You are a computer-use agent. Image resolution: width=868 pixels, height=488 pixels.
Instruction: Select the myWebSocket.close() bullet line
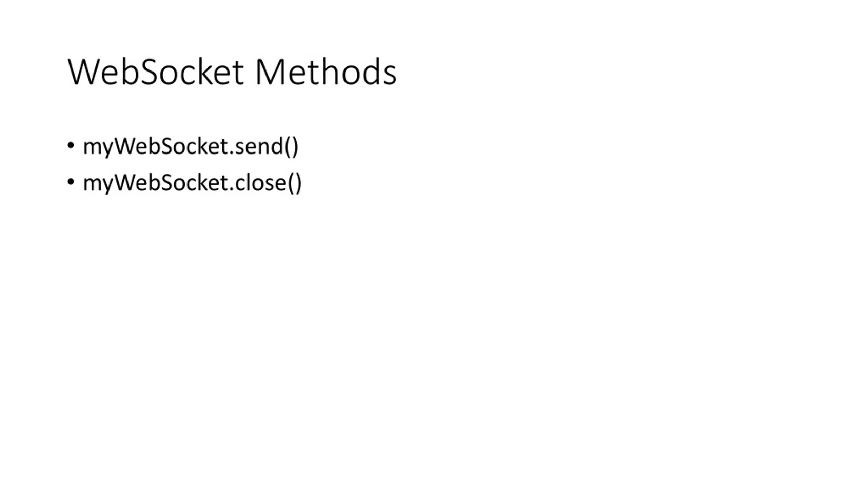[184, 183]
